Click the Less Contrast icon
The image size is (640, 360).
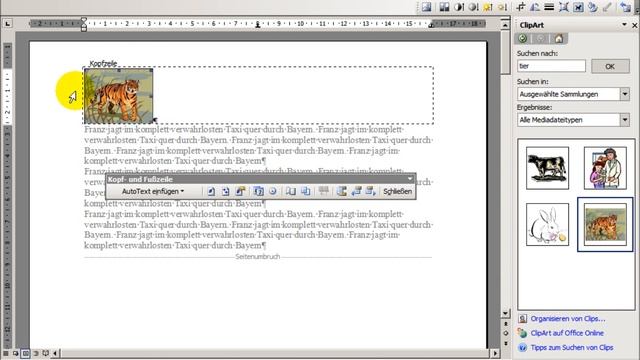click(473, 7)
